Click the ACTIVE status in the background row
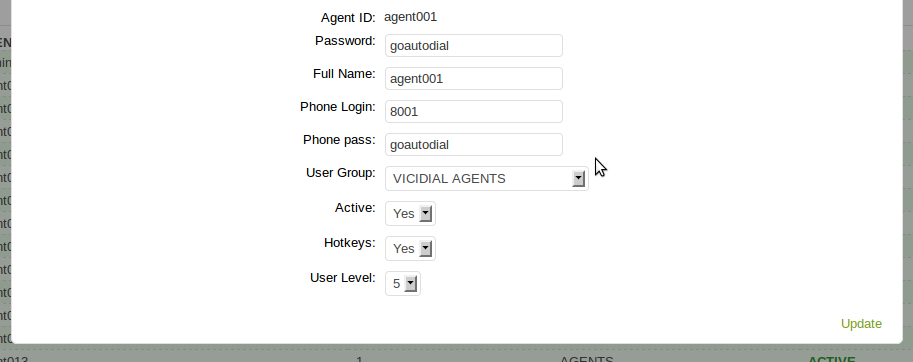Viewport: 913px width, 362px height. pos(831,359)
